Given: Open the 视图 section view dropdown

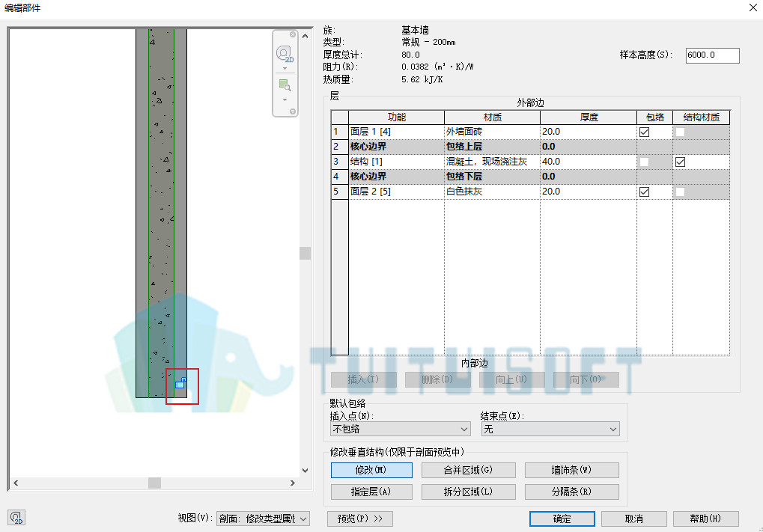Looking at the screenshot, I should coord(263,519).
